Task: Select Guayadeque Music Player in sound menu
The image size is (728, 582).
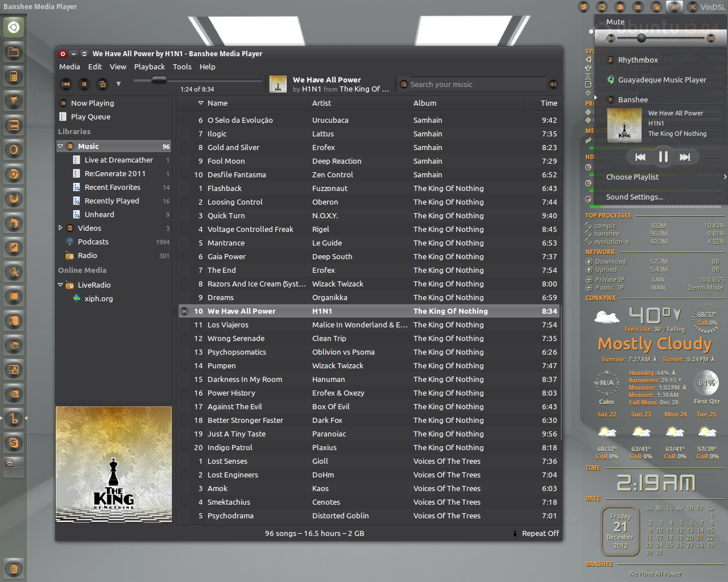Action: (x=661, y=80)
